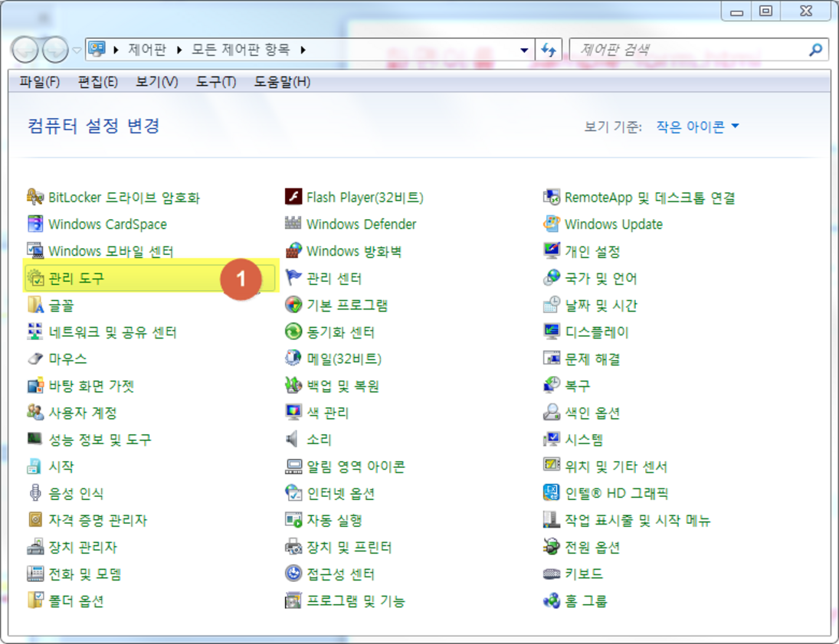Open the 전원 옵션 icon

552,548
